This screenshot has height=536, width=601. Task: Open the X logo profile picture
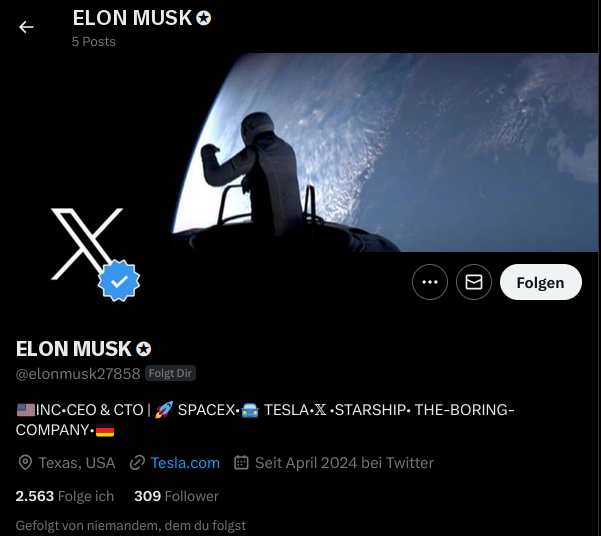pyautogui.click(x=87, y=244)
